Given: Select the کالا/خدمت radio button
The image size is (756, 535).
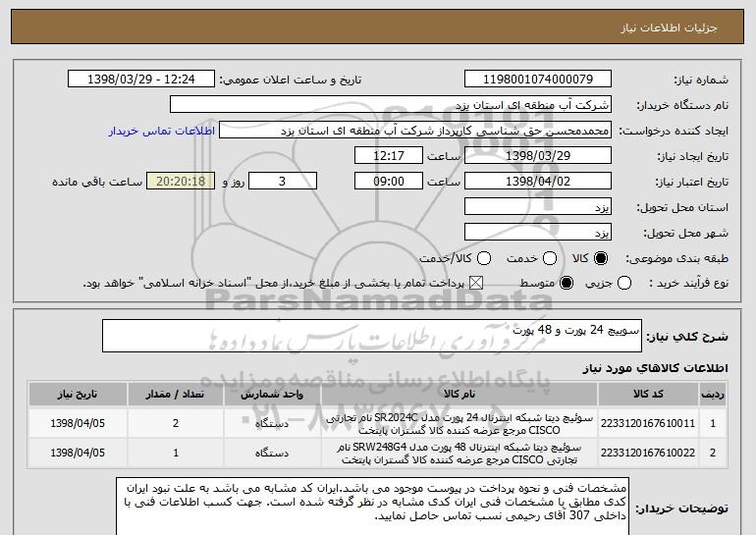Looking at the screenshot, I should point(484,258).
